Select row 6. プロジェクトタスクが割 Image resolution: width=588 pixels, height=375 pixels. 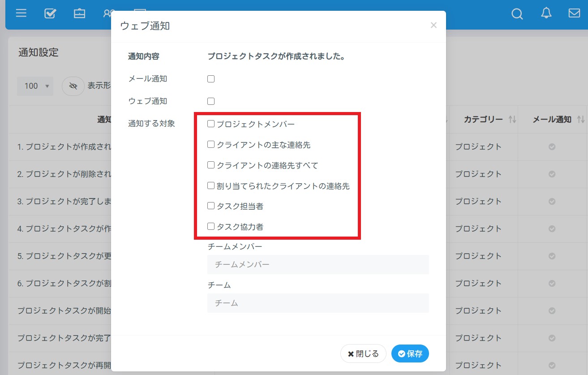(64, 284)
